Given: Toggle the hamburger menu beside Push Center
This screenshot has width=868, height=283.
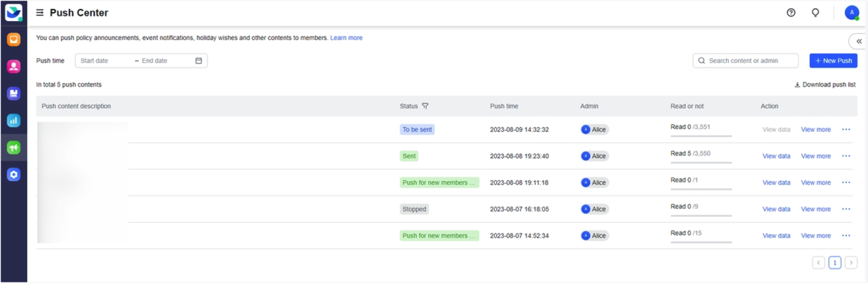Looking at the screenshot, I should [40, 13].
